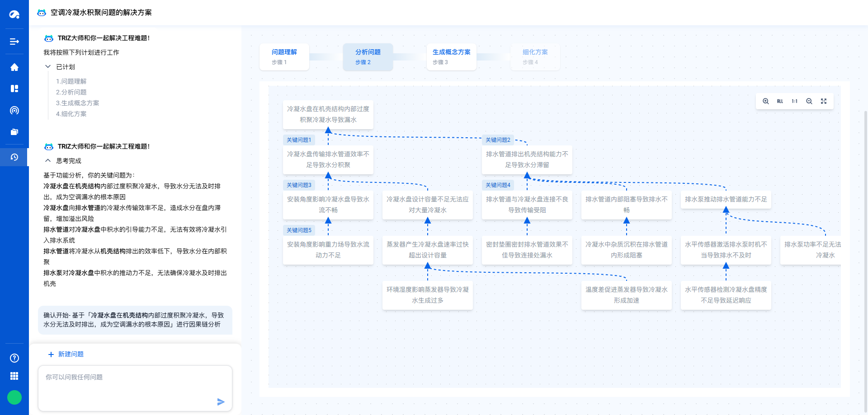Image resolution: width=868 pixels, height=415 pixels.
Task: Open the 生成概念方案 step
Action: (451, 57)
